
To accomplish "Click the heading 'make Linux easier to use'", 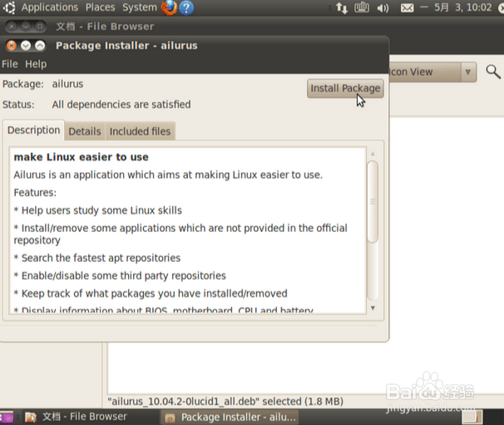I will (x=82, y=157).
